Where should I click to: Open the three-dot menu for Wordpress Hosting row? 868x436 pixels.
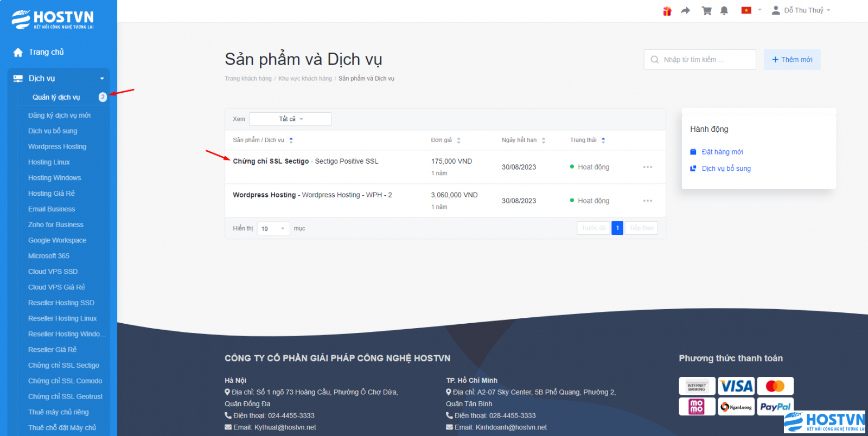click(x=648, y=201)
